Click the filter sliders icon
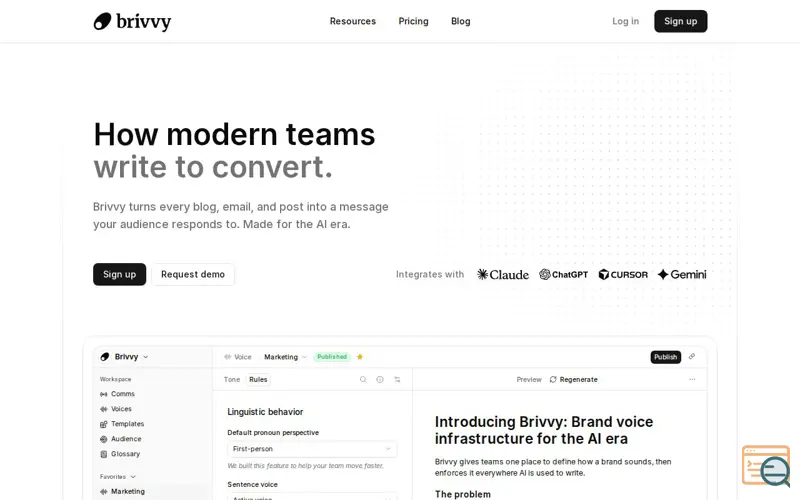The height and width of the screenshot is (500, 800). pyautogui.click(x=397, y=380)
